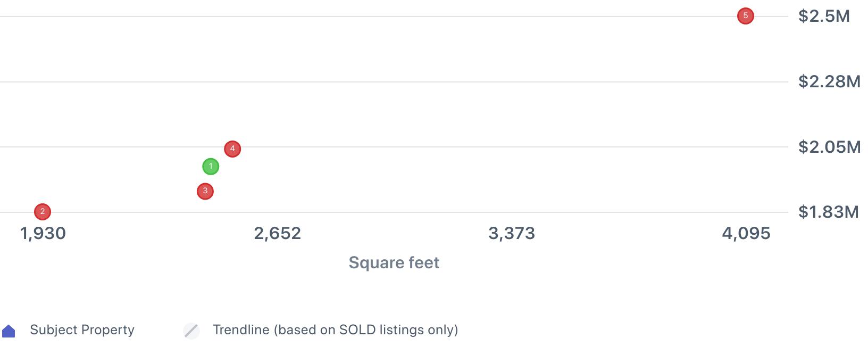
Task: Toggle the Subject Property legend label
Action: click(82, 330)
